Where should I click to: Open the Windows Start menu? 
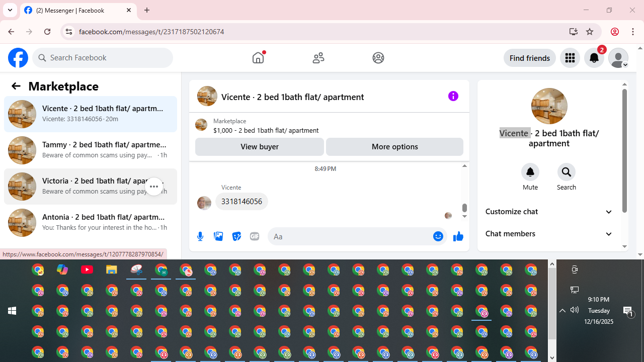tap(12, 311)
